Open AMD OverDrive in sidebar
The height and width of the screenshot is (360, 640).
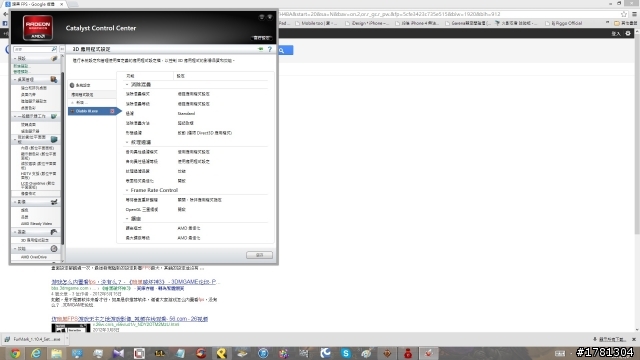33,257
